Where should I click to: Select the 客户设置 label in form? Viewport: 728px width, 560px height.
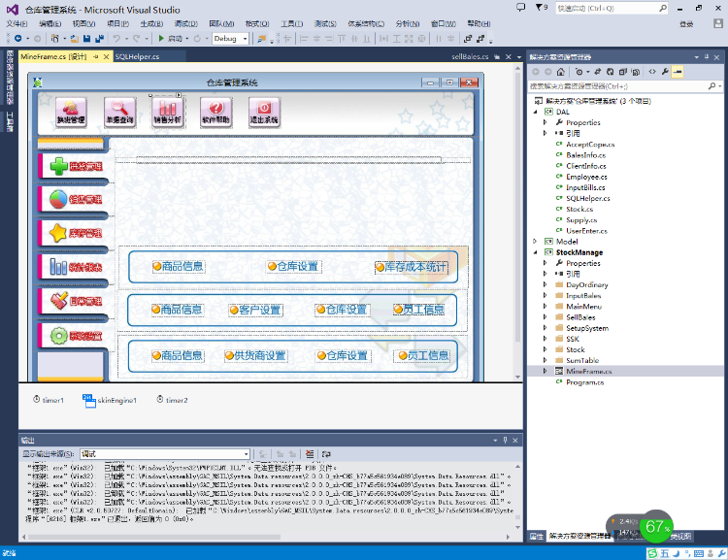pos(256,310)
